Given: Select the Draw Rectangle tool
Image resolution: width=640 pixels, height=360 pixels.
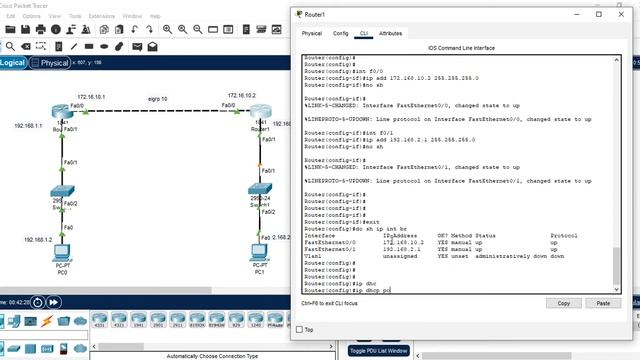Looking at the screenshot, I should [x=89, y=47].
